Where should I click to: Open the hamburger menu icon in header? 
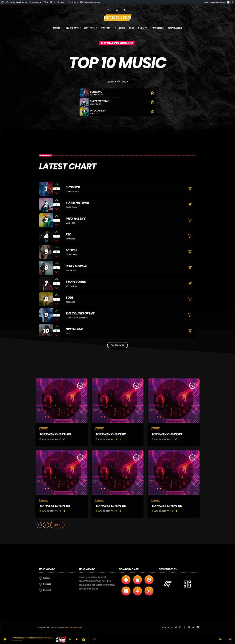(x=117, y=10)
